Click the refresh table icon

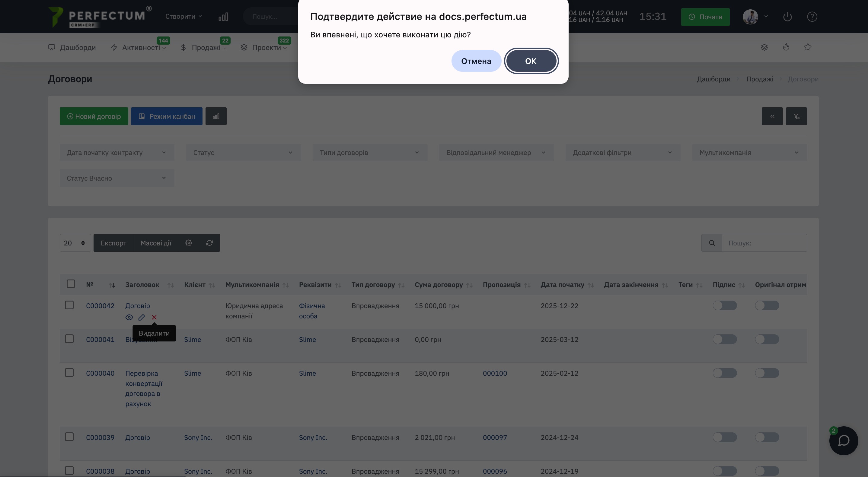209,243
